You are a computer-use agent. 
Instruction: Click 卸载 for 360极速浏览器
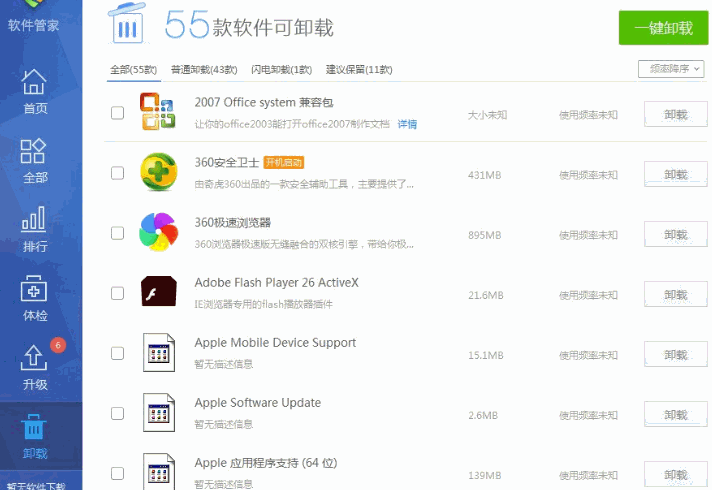(x=676, y=234)
